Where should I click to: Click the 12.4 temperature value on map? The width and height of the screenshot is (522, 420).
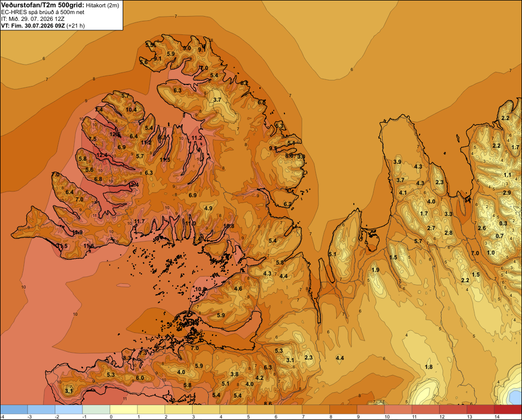pos(102,155)
